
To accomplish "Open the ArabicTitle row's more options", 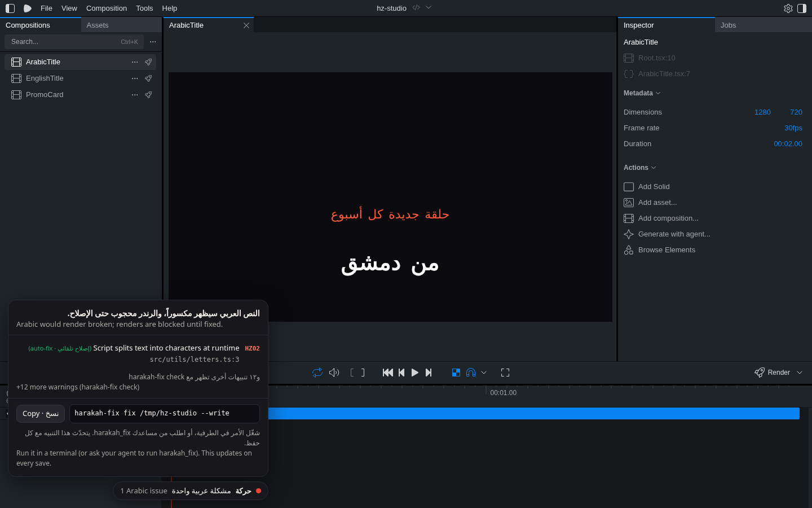I will pyautogui.click(x=135, y=62).
